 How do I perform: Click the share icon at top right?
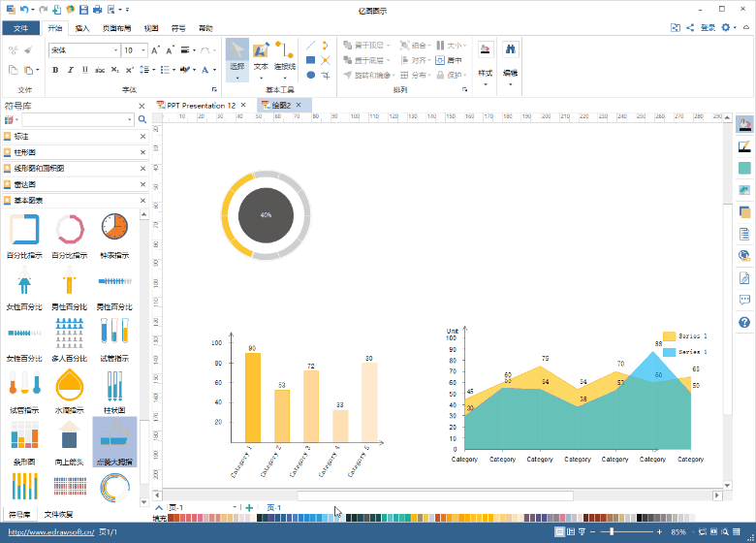tap(690, 27)
